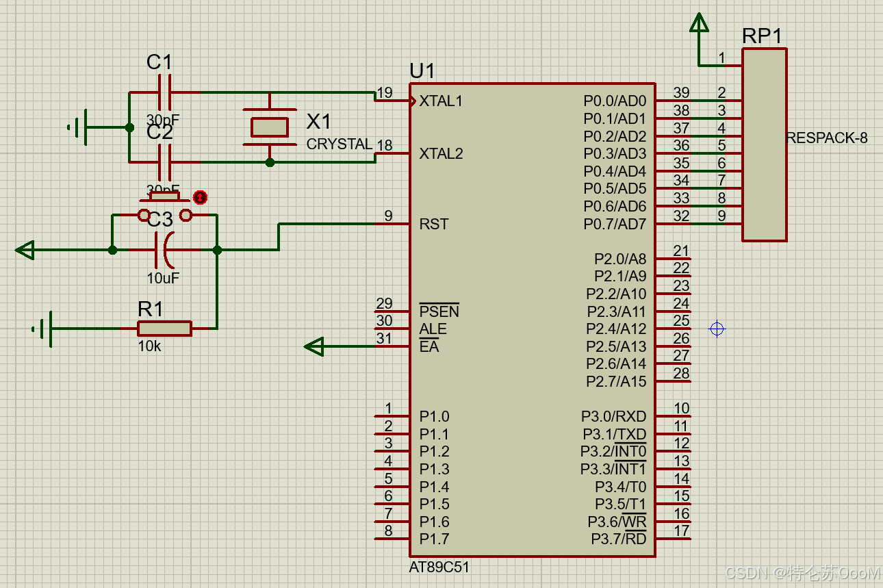883x588 pixels.
Task: Click pin number 31 next to EA
Action: click(384, 337)
